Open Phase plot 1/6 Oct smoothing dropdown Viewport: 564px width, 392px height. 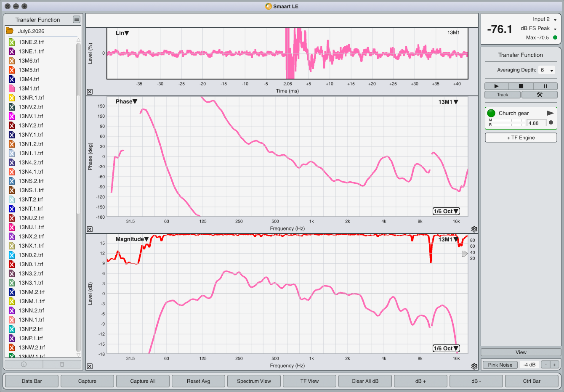[x=446, y=211]
